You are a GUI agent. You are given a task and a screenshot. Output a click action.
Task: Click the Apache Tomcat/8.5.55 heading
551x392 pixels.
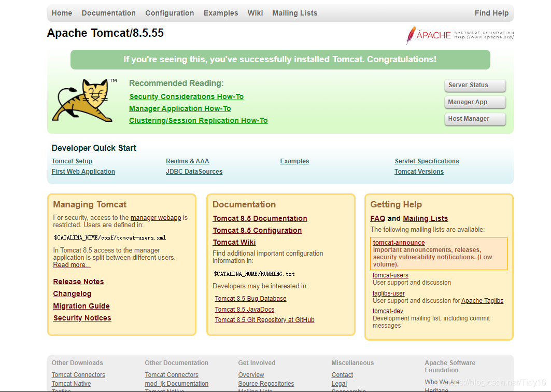[x=105, y=33]
